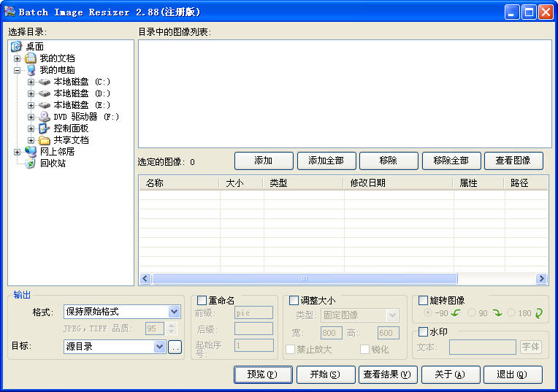The height and width of the screenshot is (392, 558).
Task: Click the 本地磁盘 (C:) drive icon
Action: [45, 82]
